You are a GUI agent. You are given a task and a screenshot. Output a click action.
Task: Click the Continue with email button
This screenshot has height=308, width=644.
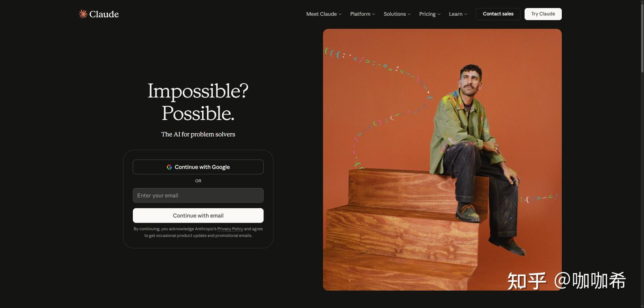point(198,215)
